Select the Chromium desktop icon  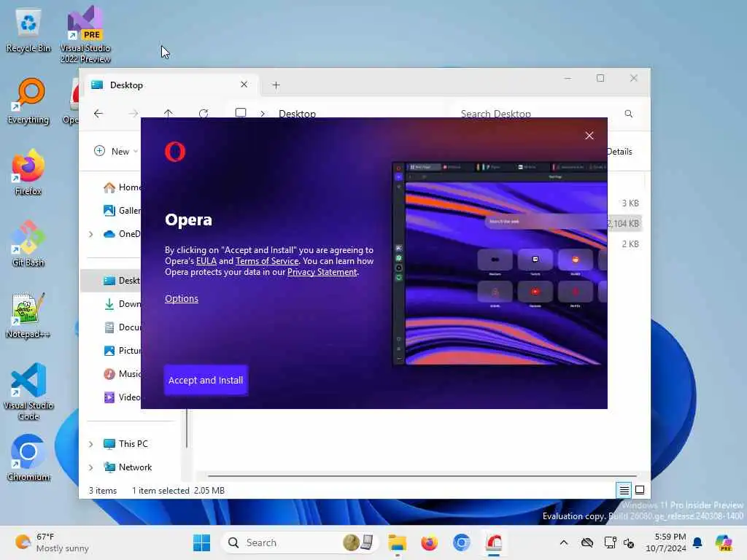[28, 458]
